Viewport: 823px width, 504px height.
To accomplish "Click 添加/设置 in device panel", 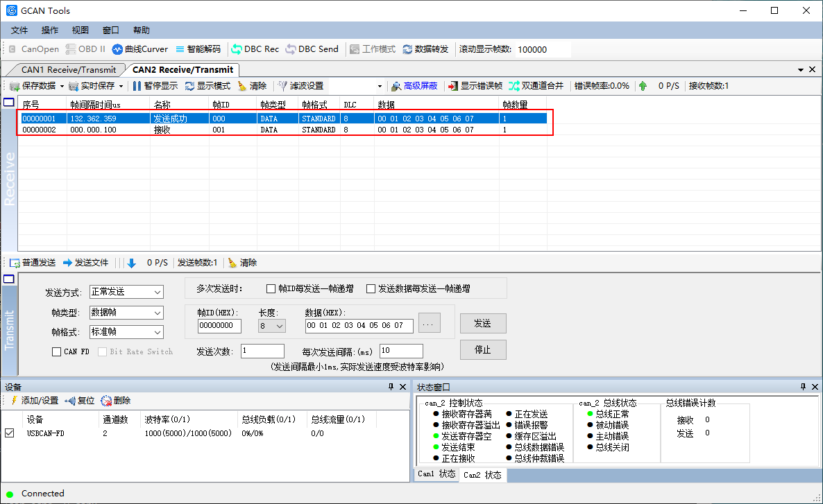I will coord(34,401).
